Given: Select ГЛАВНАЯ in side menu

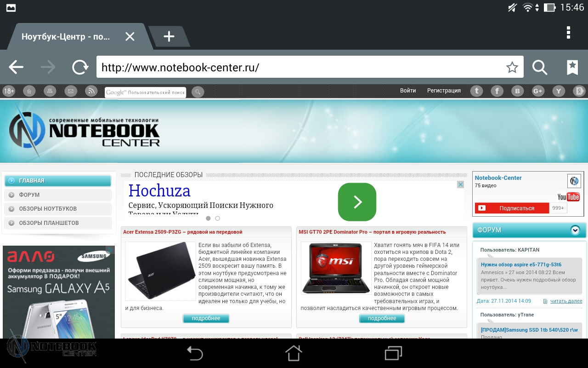Looking at the screenshot, I should pyautogui.click(x=58, y=181).
